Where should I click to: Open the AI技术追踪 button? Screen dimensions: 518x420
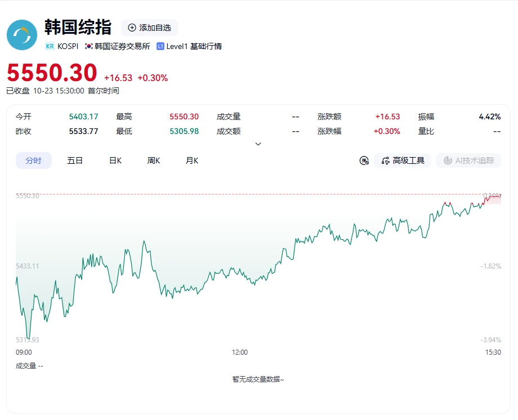(468, 160)
